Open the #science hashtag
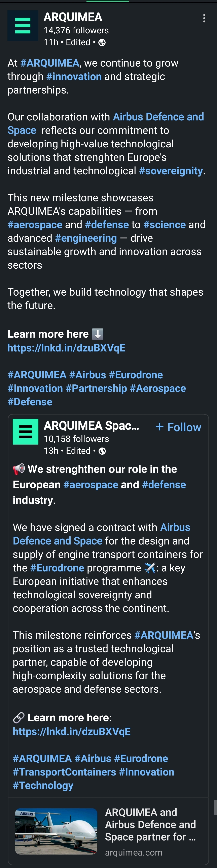The image size is (217, 868). [165, 225]
